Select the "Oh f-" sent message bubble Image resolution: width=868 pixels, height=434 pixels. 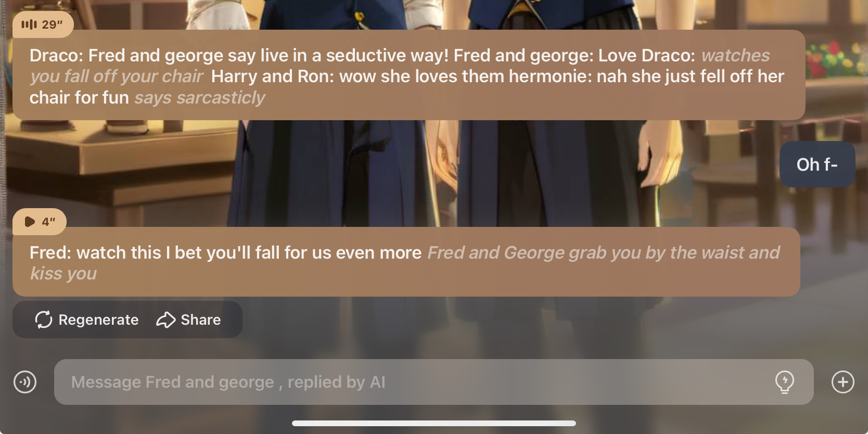tap(817, 164)
